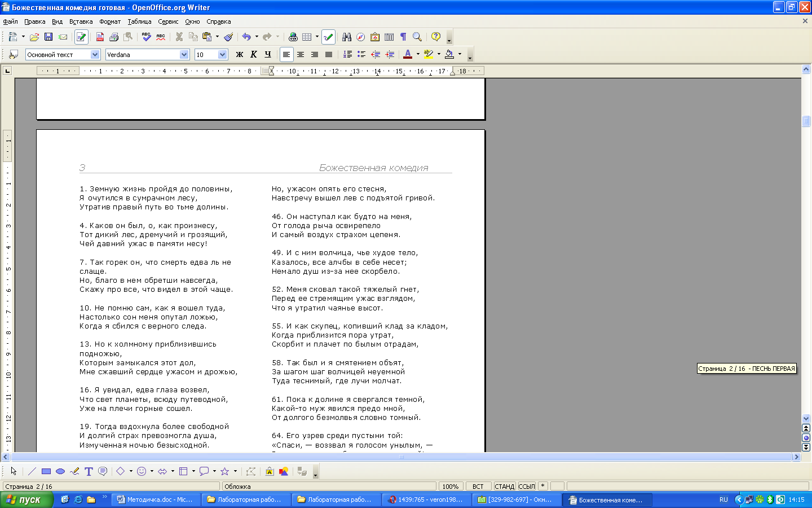Justify the text
812x508 pixels.
point(329,55)
